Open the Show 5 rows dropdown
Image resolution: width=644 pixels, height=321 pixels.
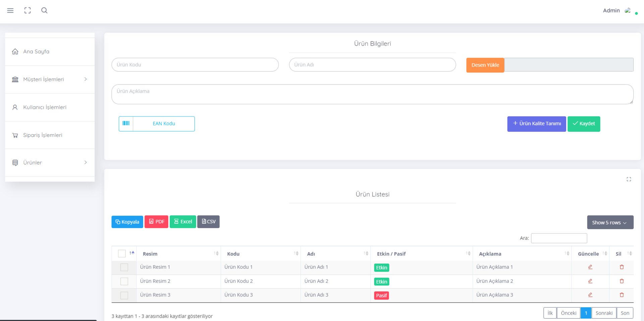tap(610, 222)
